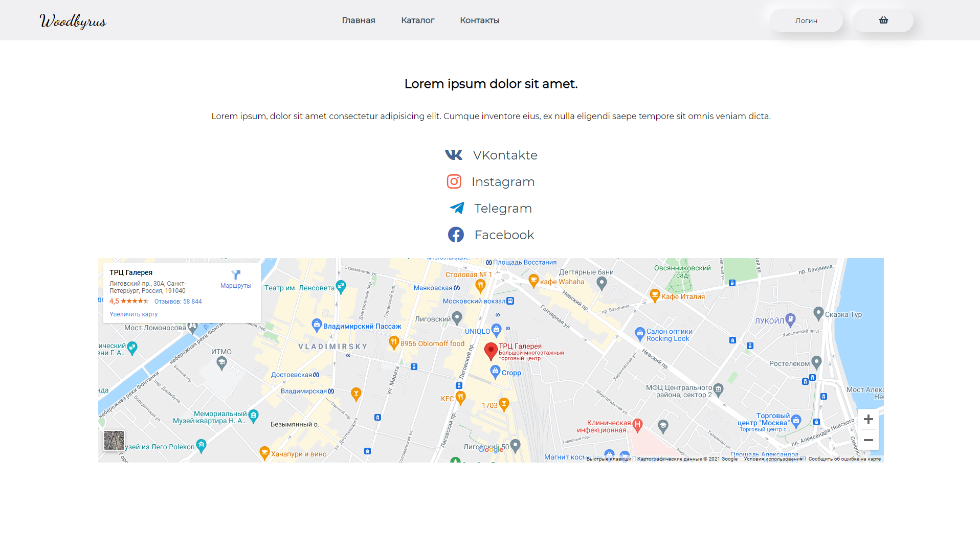Image resolution: width=980 pixels, height=552 pixels.
Task: Click the 8956 Oblomoff food marker
Action: point(394,342)
